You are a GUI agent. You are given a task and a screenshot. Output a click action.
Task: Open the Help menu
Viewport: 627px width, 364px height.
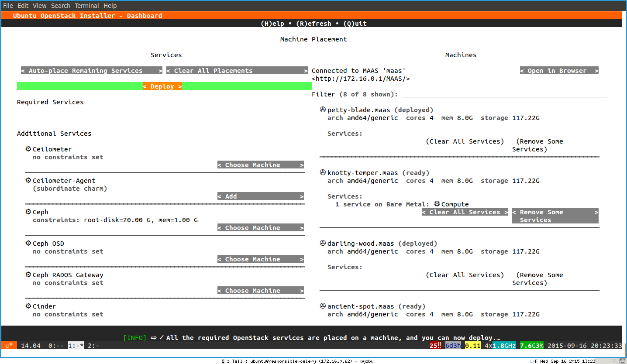click(x=110, y=6)
